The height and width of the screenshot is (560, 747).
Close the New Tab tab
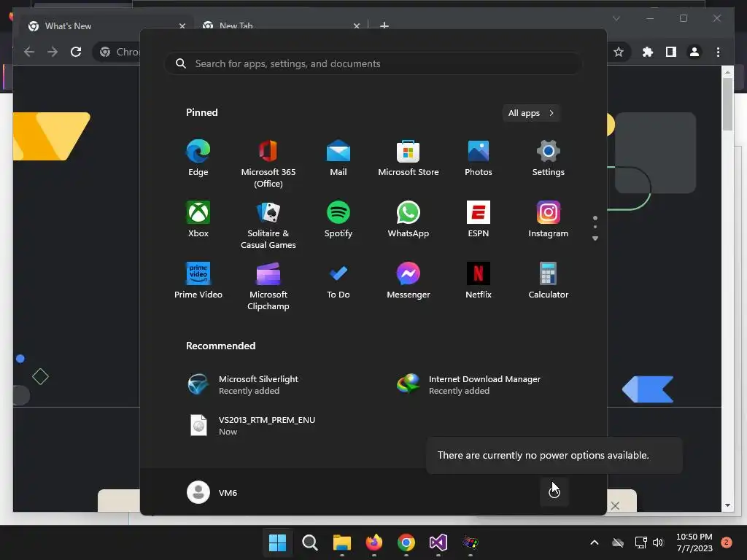point(357,26)
